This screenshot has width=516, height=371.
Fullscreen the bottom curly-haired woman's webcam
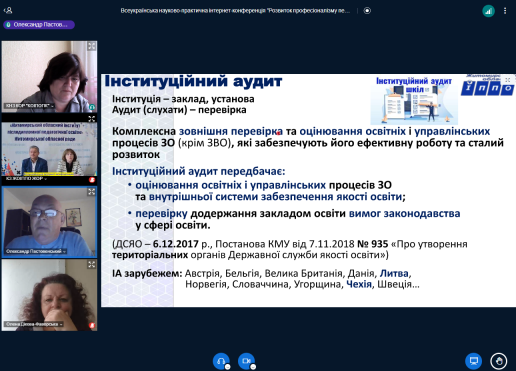coord(91,264)
